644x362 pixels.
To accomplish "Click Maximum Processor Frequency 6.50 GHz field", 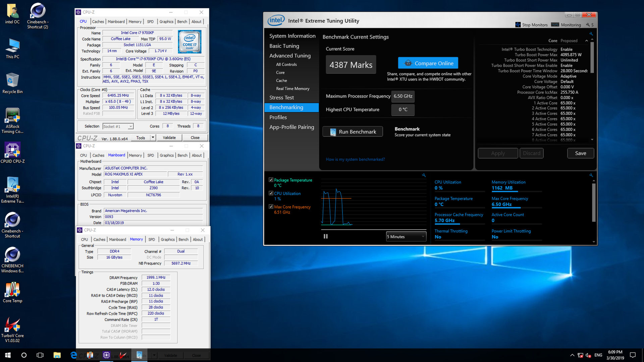I will pos(403,96).
